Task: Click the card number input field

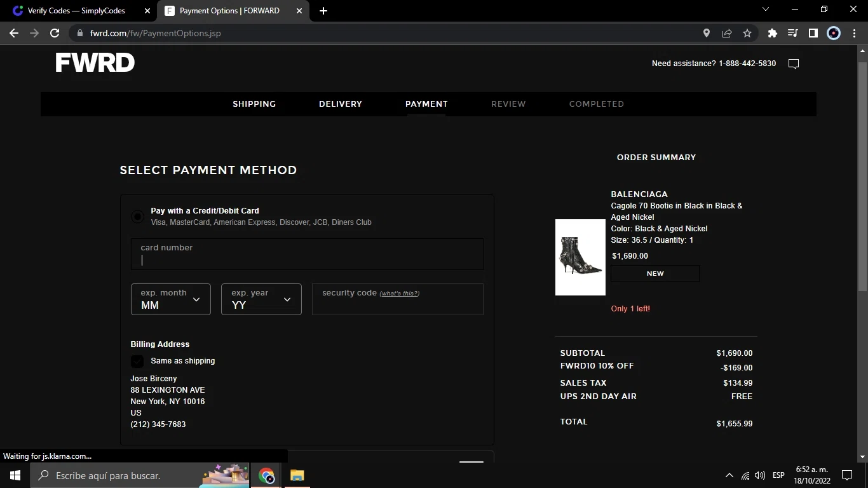Action: (x=307, y=255)
